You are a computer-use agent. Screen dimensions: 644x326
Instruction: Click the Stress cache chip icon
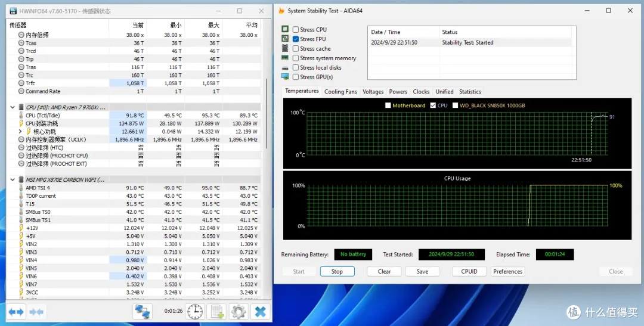point(285,48)
